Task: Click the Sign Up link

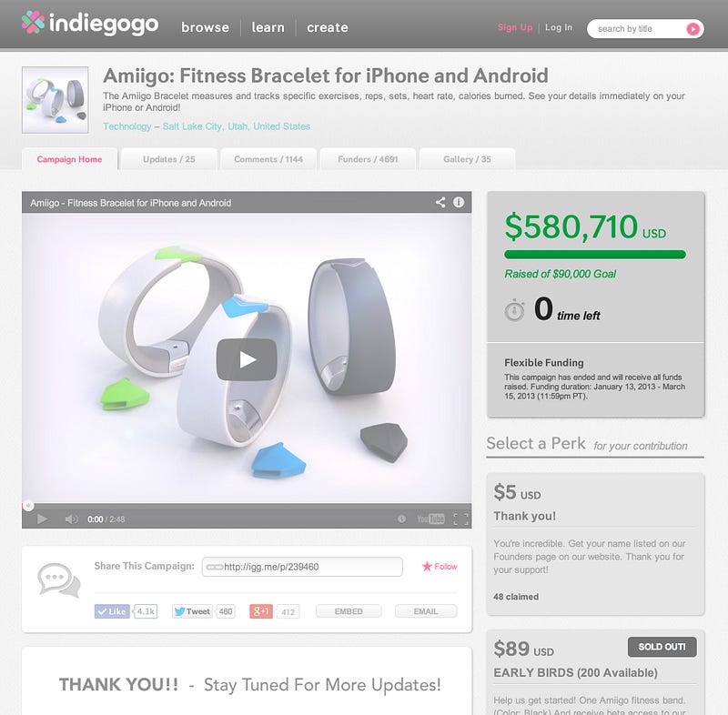Action: point(515,27)
